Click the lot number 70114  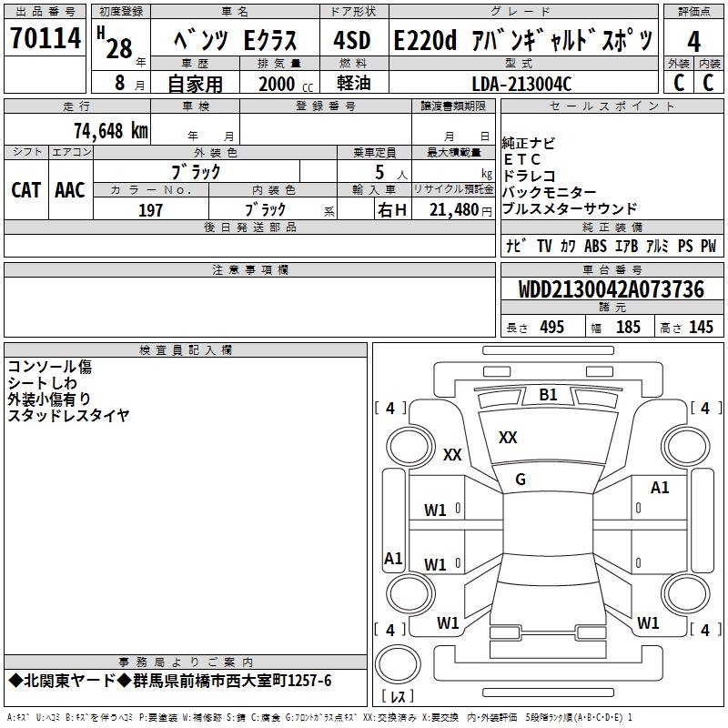(x=45, y=37)
